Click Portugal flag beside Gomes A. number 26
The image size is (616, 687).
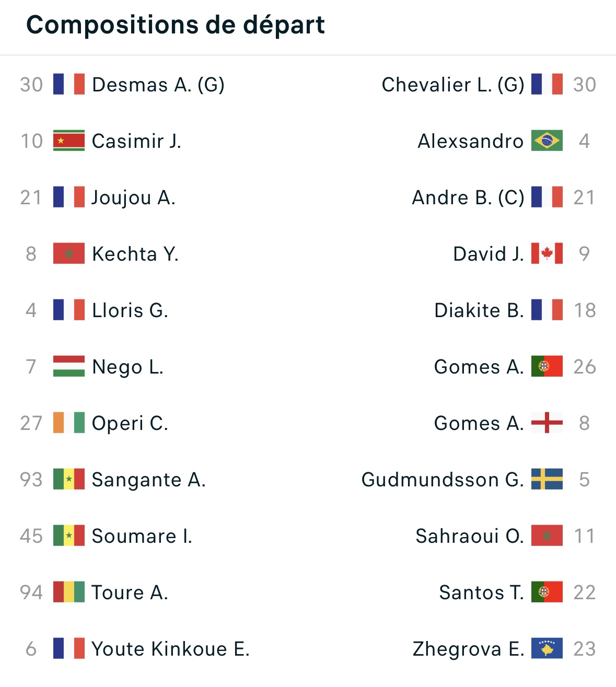[547, 366]
